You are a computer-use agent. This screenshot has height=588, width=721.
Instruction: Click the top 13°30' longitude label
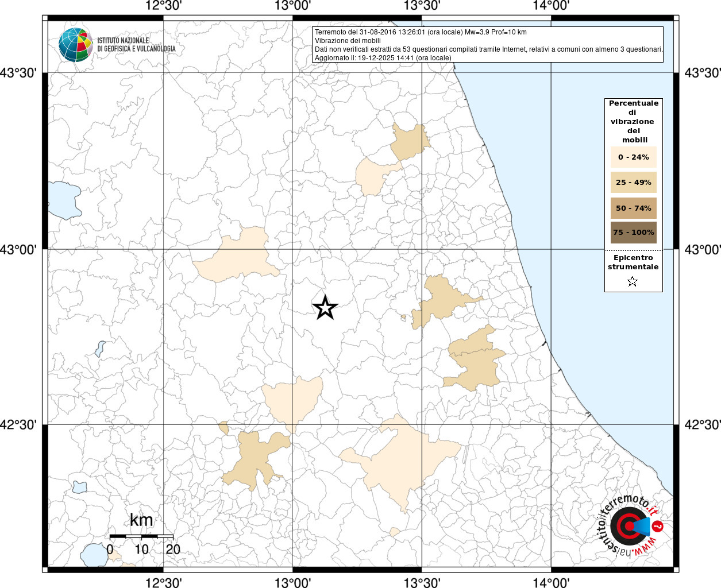(x=422, y=6)
